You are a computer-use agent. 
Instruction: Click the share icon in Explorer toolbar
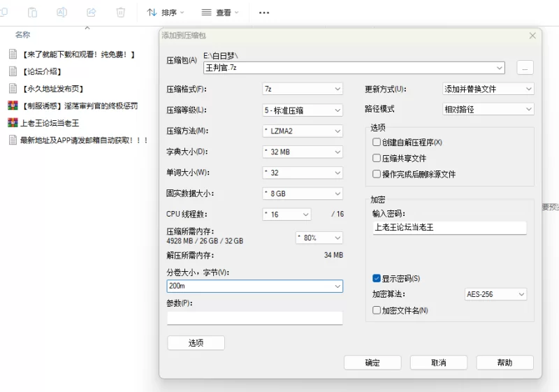click(x=91, y=12)
